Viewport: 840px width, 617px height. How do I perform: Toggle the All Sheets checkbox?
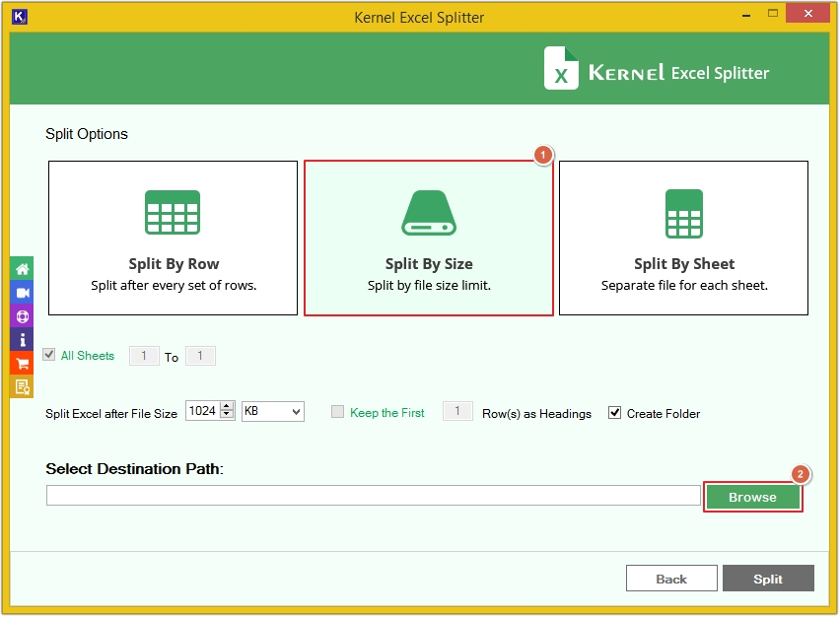click(x=49, y=355)
